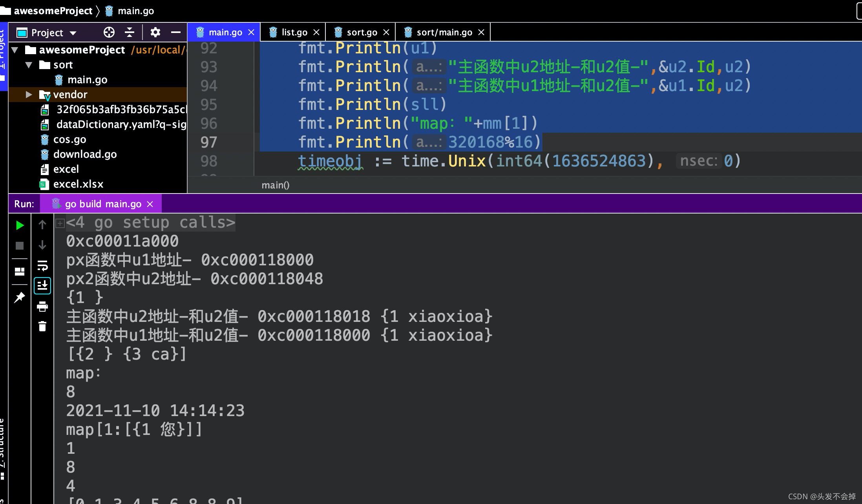
Task: Open Project panel settings gear
Action: [155, 32]
